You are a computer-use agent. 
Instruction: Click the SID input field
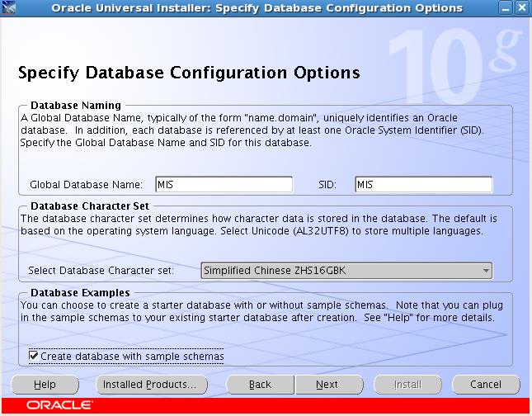(x=423, y=184)
